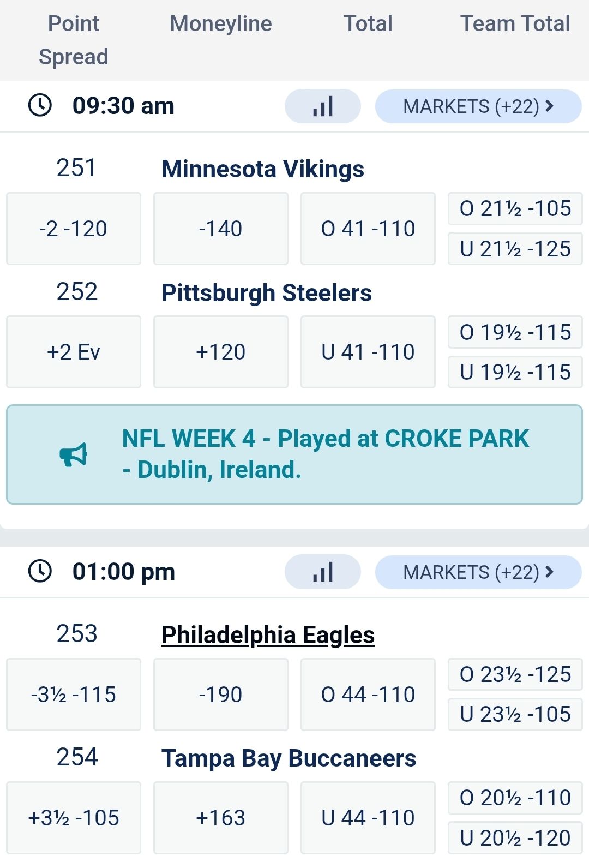This screenshot has width=589, height=868.
Task: Expand MARKETS (+22) for Vikings-Steelers game
Action: point(478,106)
